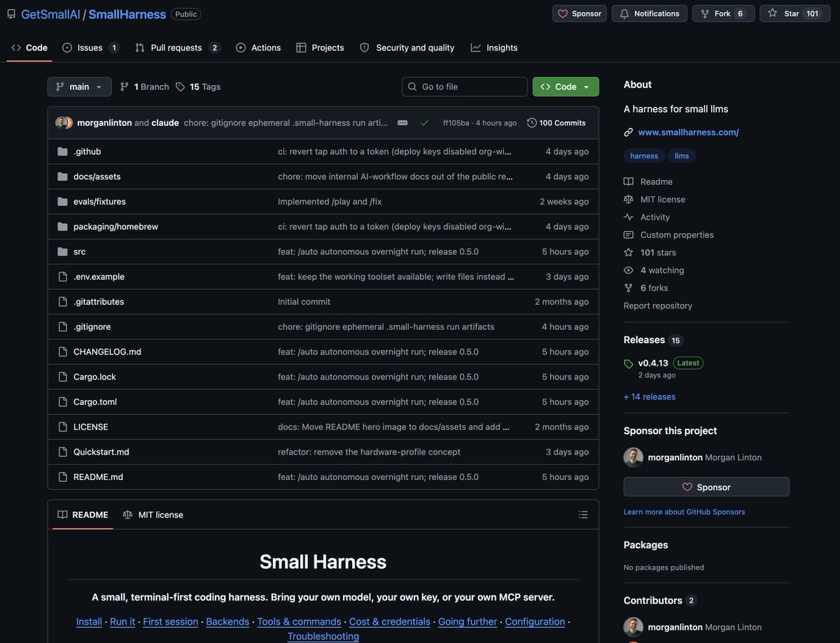Open GetSmallAI organization link
Image resolution: width=840 pixels, height=643 pixels.
[50, 14]
